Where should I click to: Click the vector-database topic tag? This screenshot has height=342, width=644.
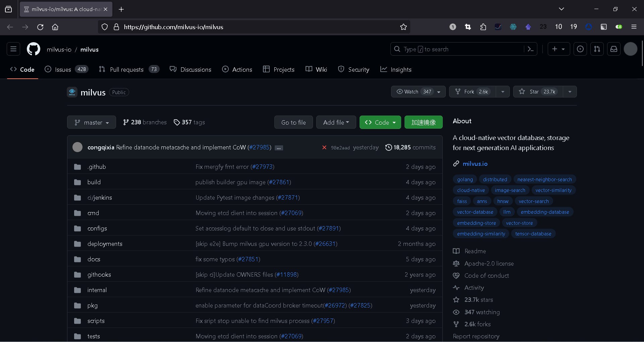475,212
